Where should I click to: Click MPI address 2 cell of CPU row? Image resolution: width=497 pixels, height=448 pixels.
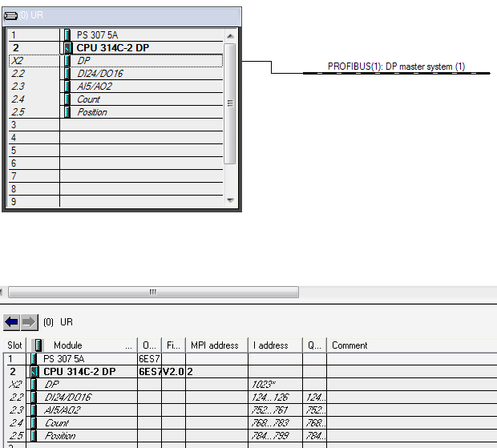(x=216, y=371)
